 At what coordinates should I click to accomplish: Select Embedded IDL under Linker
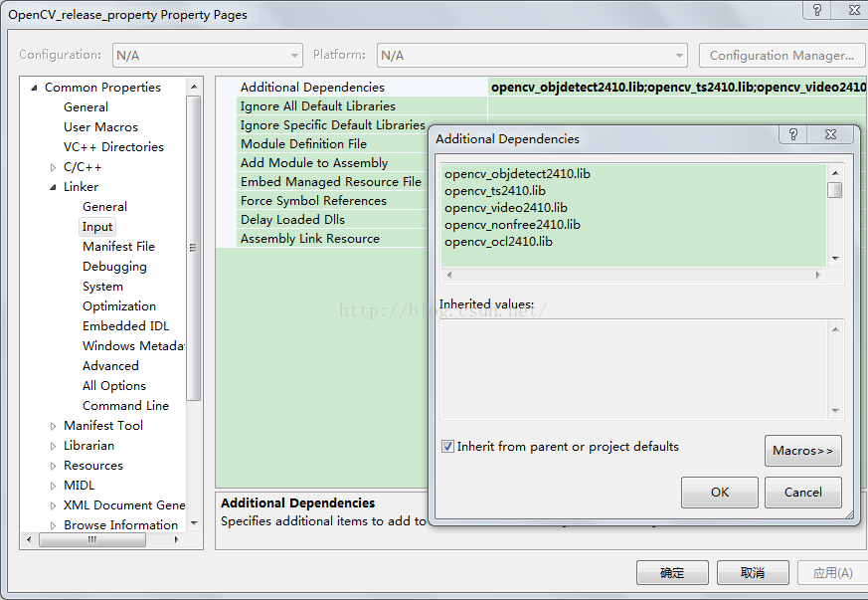coord(125,326)
